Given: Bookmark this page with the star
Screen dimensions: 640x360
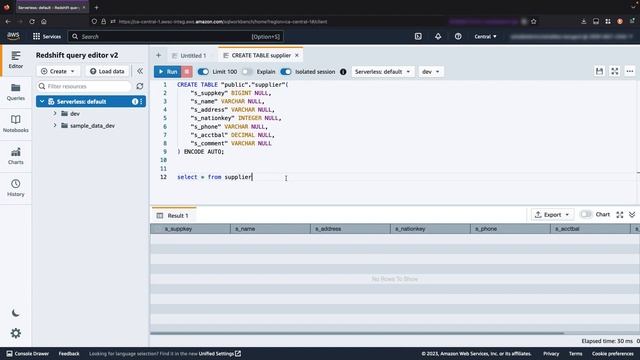Looking at the screenshot, I should [x=533, y=21].
